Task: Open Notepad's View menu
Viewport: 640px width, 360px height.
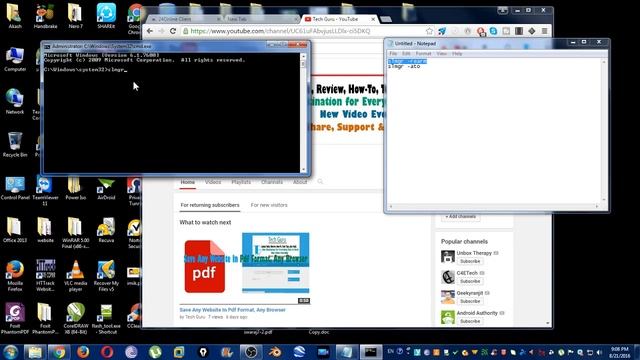Action: [x=441, y=53]
